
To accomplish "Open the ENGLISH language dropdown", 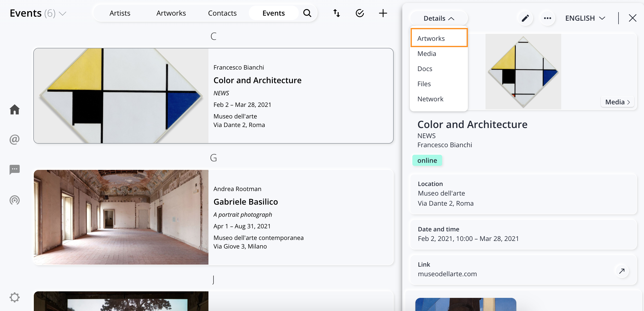I will 585,18.
